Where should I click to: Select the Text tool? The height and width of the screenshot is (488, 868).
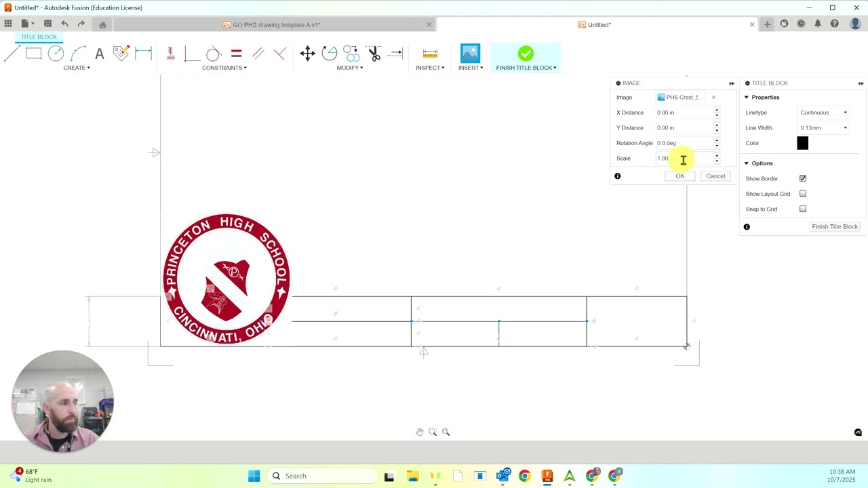click(100, 54)
